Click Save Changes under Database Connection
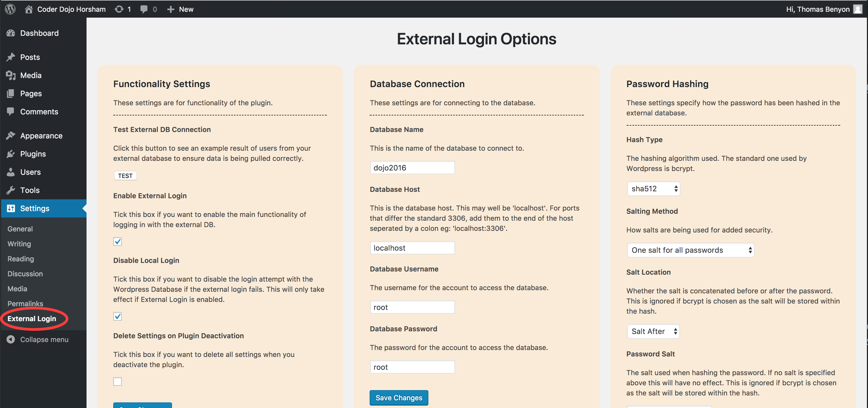This screenshot has width=868, height=408. [399, 398]
